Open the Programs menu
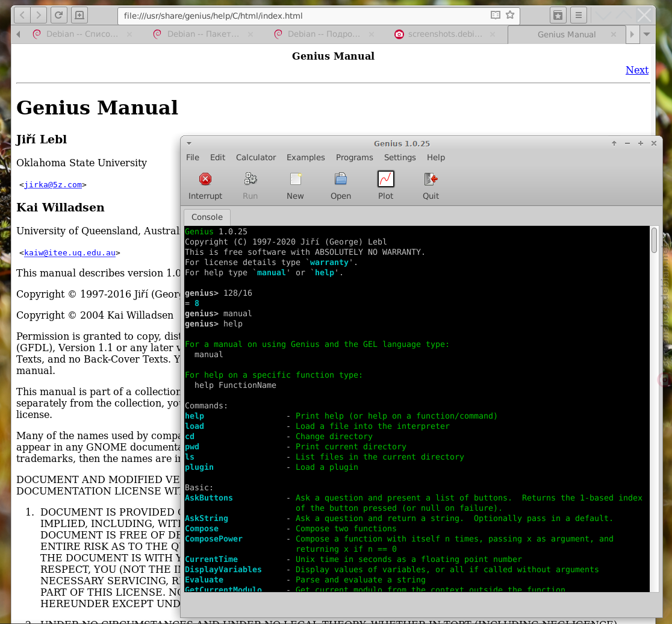 355,157
